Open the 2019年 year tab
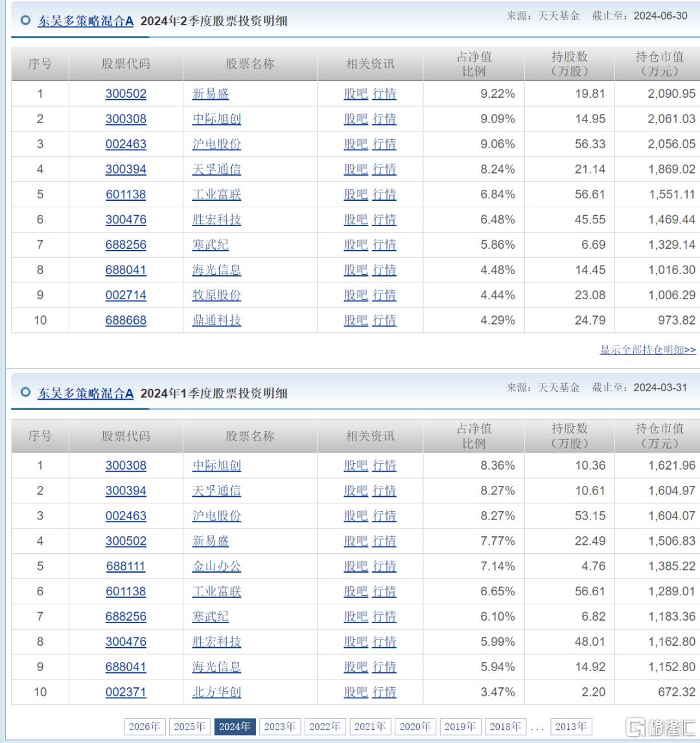700x743 pixels. [x=460, y=726]
